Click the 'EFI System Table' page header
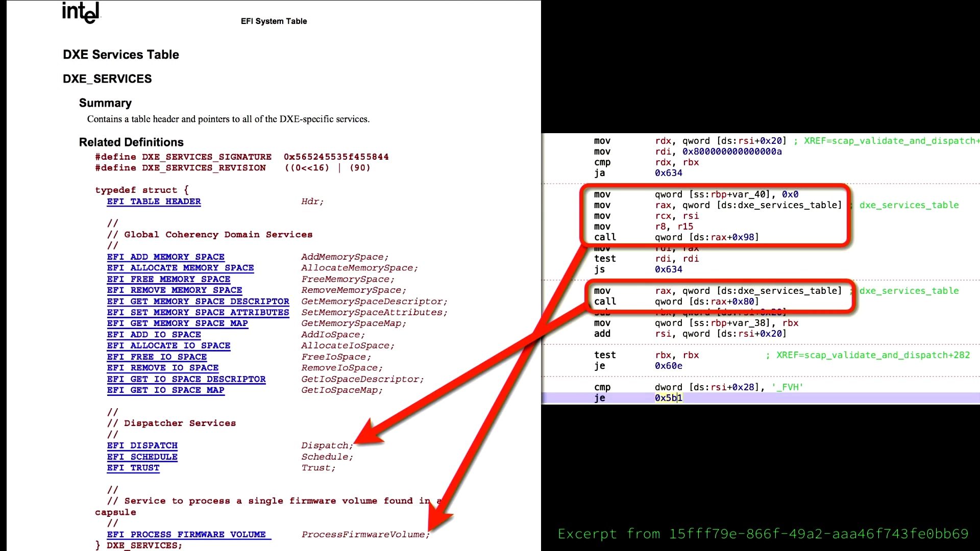Screen dimensions: 980x551 (x=274, y=21)
